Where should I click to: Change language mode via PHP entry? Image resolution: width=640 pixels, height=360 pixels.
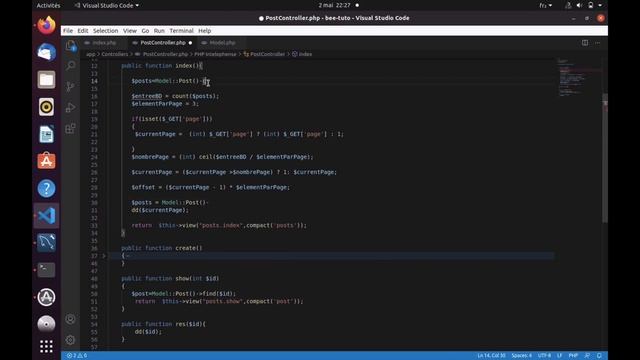pos(573,356)
